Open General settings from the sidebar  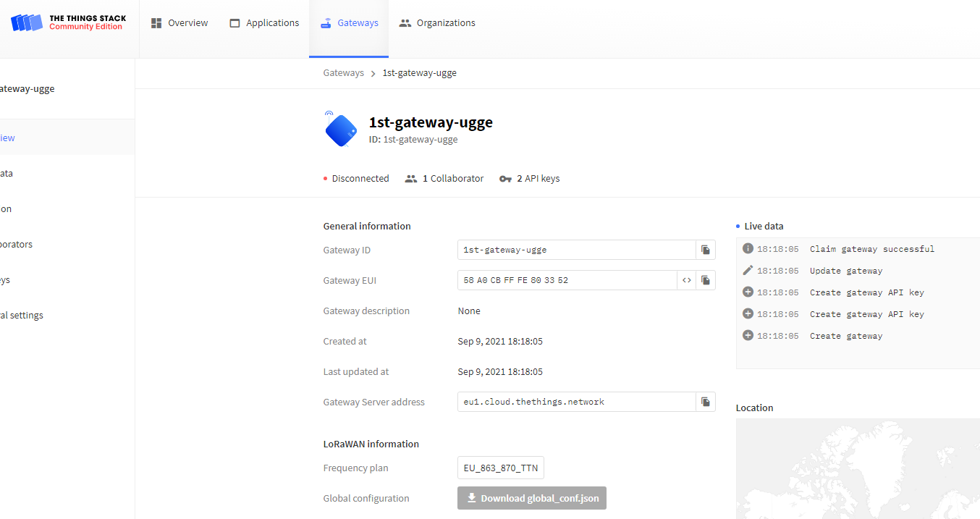[22, 315]
